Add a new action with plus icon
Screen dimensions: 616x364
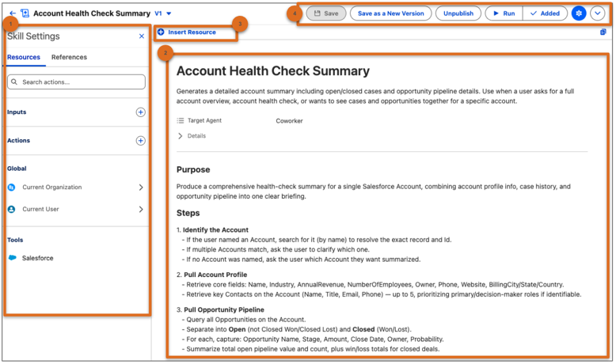(x=141, y=141)
